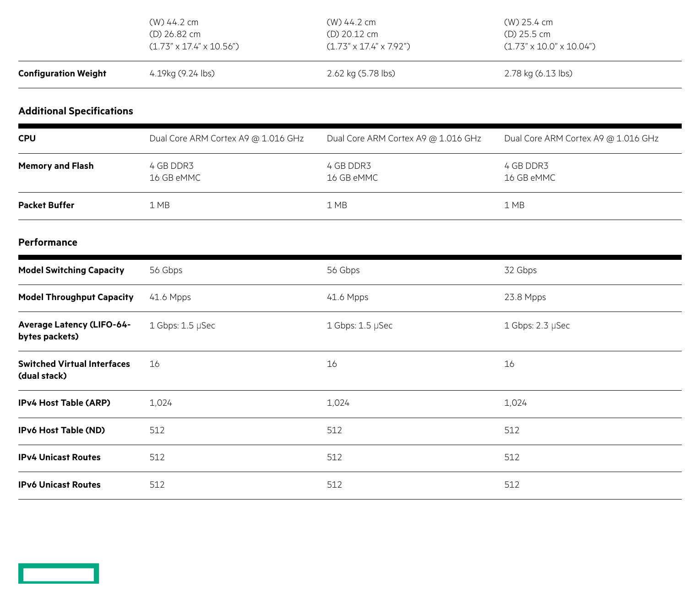Click the Average Latency row label
This screenshot has height=602, width=700.
click(x=75, y=331)
